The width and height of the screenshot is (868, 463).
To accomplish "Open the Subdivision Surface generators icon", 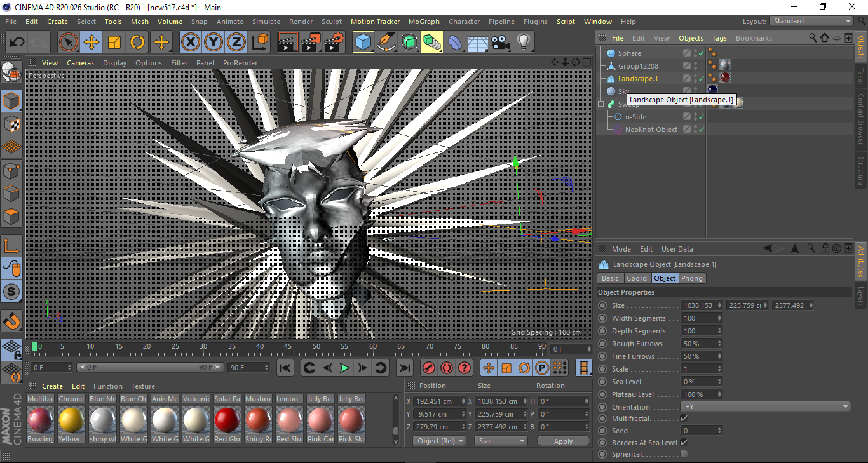I will [x=409, y=43].
